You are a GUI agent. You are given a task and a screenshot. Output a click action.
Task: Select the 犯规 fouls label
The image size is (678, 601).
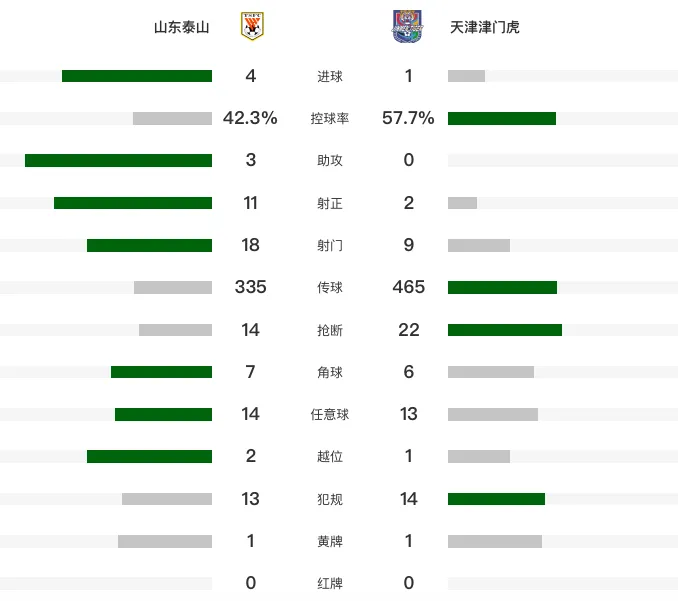pyautogui.click(x=329, y=499)
